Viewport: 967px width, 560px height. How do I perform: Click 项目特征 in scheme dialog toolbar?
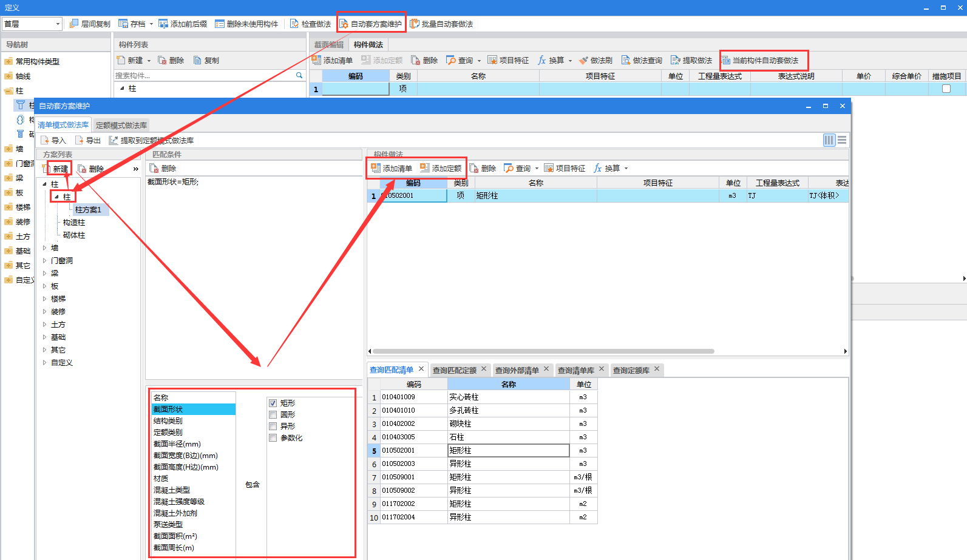565,168
